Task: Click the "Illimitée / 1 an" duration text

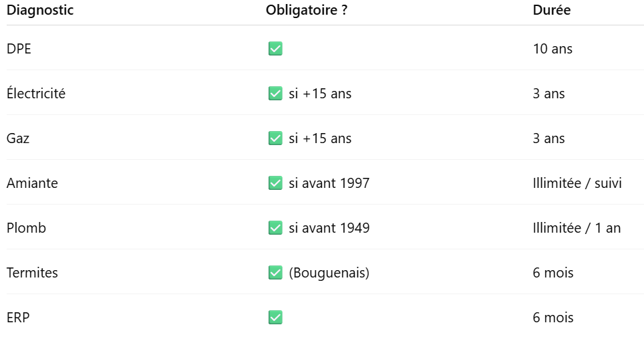Action: tap(577, 228)
